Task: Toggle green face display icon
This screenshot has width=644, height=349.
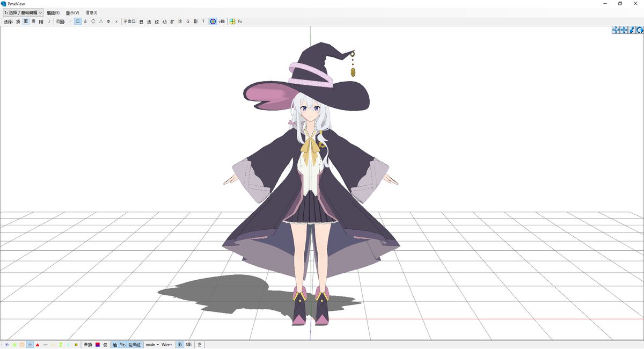Action: pyautogui.click(x=14, y=345)
